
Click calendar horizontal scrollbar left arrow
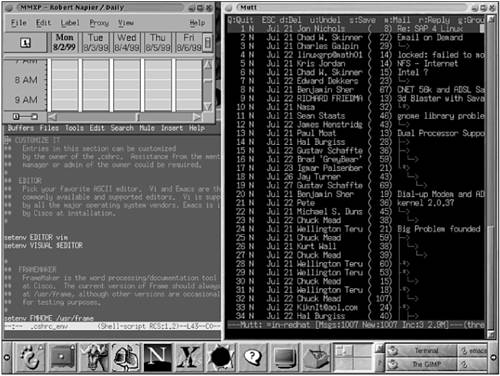pos(53,117)
